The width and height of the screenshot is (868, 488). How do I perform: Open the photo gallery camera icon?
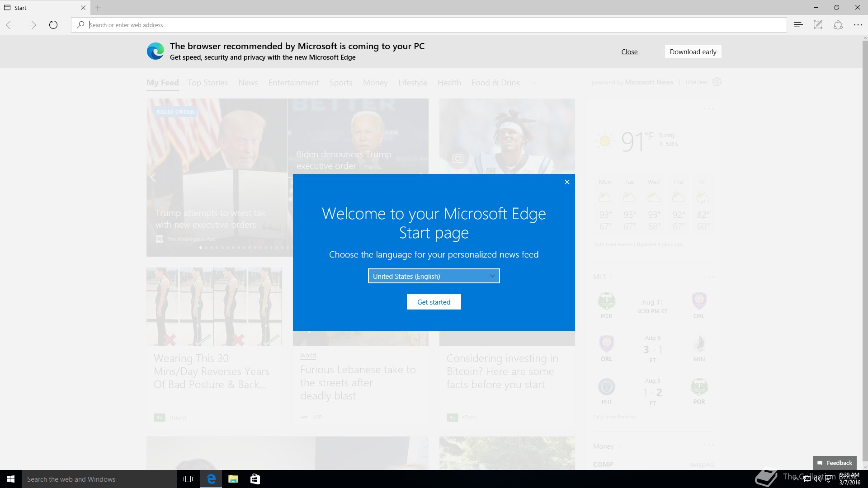(458, 159)
